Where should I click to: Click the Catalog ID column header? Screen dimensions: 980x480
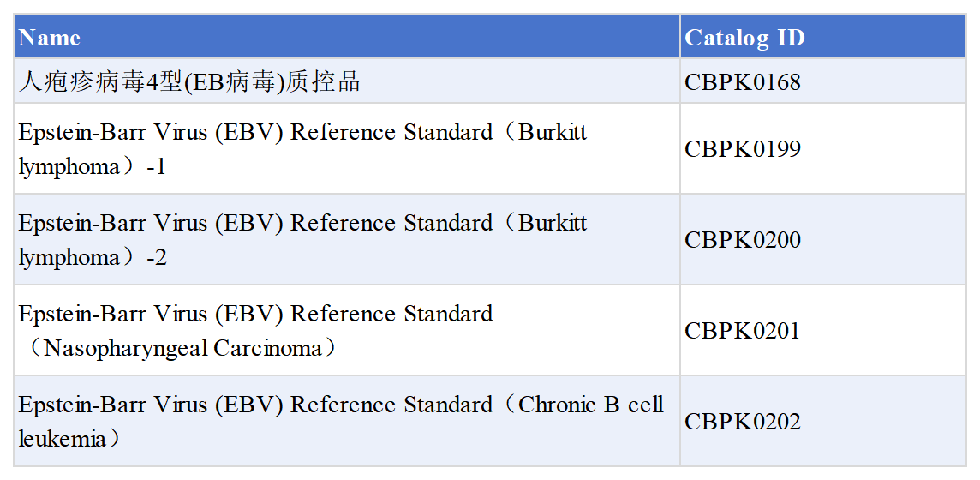tap(744, 38)
